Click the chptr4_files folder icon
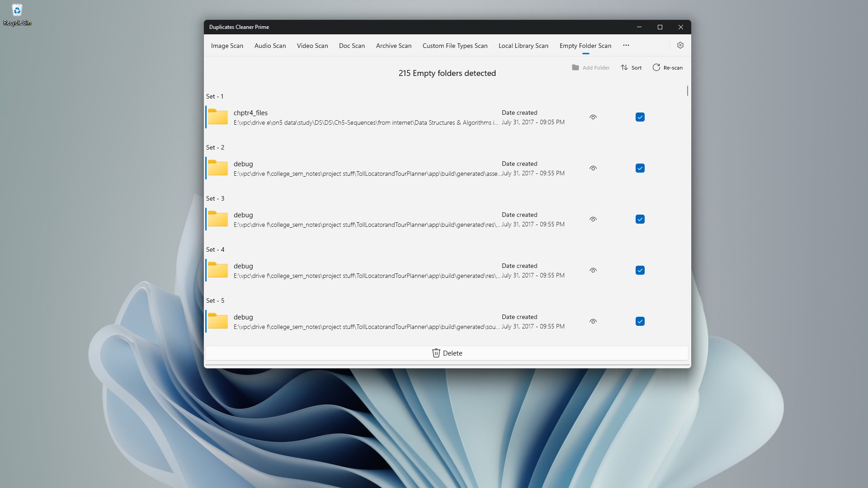 tap(217, 117)
